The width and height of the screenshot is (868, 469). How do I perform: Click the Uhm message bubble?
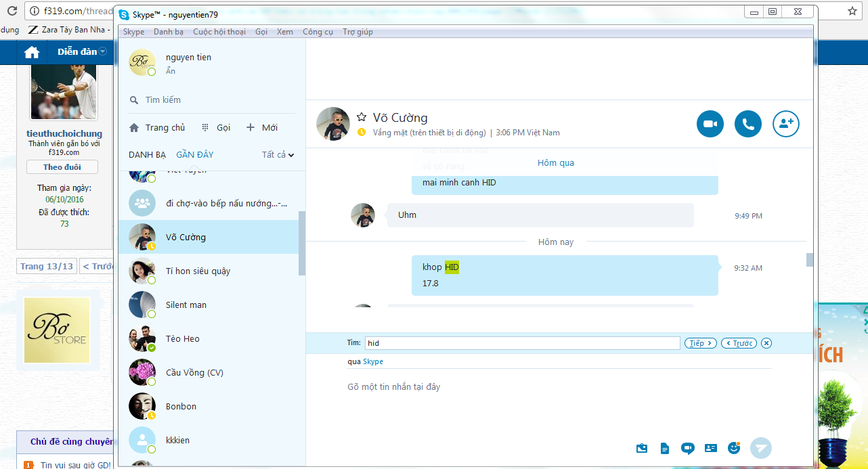click(540, 215)
